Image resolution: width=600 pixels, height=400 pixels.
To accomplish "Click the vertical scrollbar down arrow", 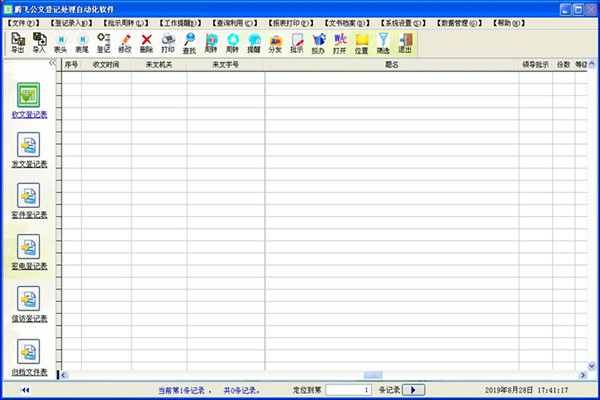I will (592, 366).
